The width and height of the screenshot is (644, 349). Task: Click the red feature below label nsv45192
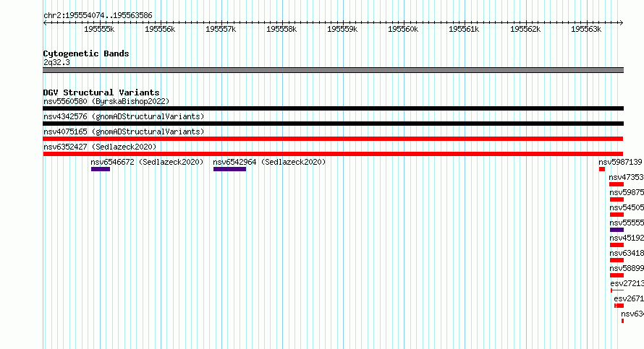(x=617, y=245)
